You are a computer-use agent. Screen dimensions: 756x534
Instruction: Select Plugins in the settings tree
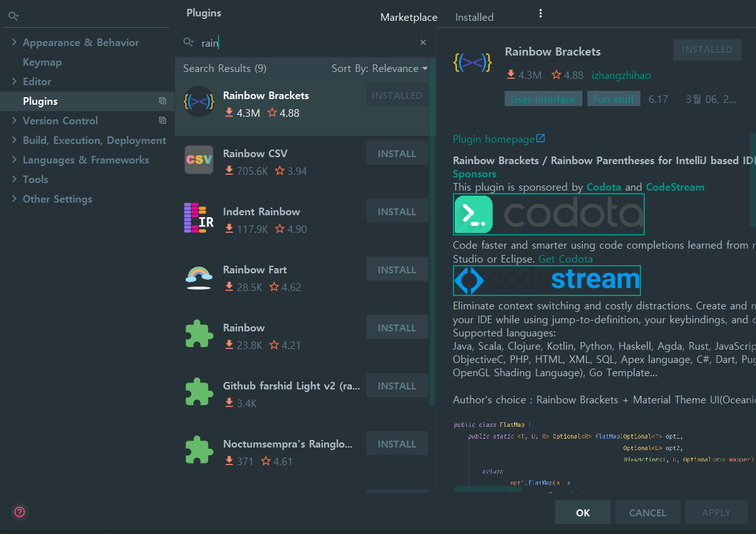(40, 101)
